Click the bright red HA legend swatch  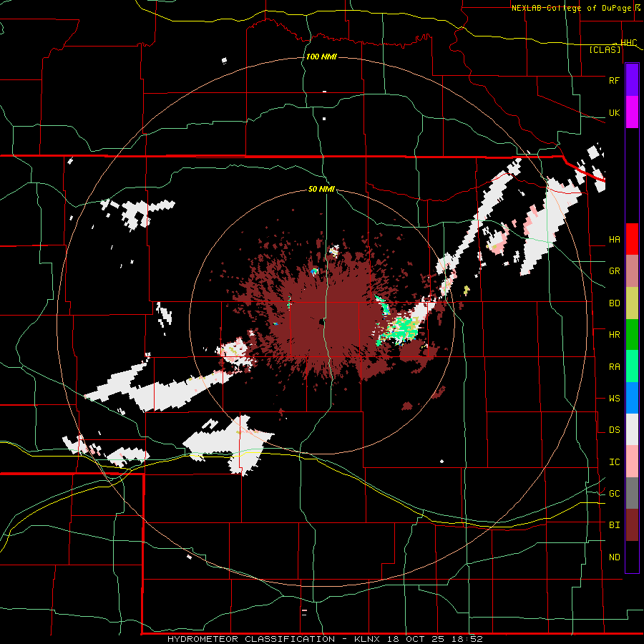[632, 239]
